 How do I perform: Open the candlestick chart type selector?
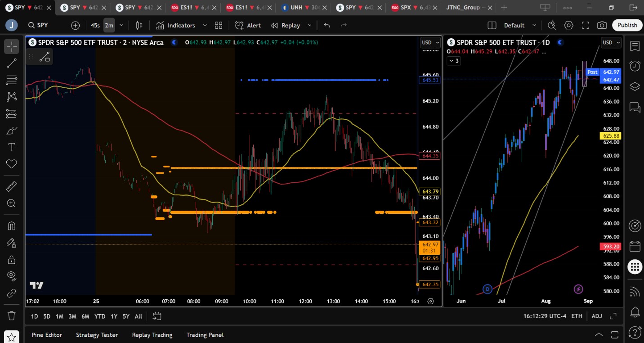coord(139,25)
